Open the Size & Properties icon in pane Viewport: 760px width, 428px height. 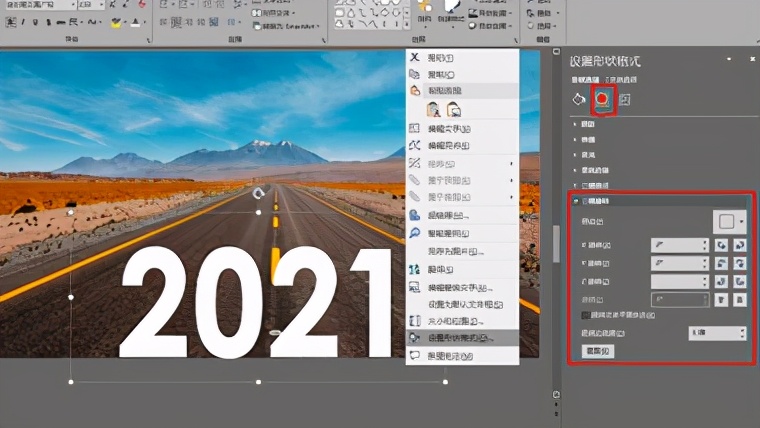click(625, 100)
